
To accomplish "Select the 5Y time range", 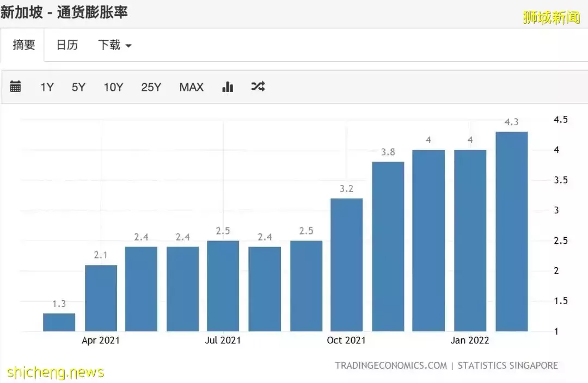I will (78, 87).
